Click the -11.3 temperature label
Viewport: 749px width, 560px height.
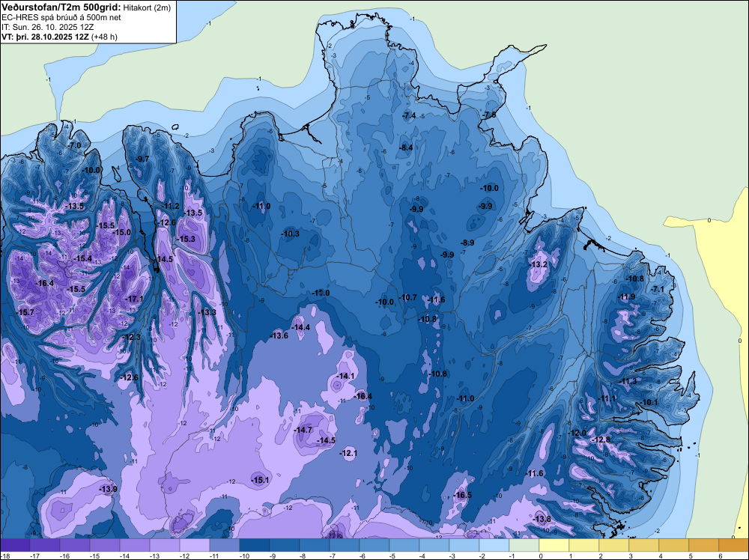628,382
